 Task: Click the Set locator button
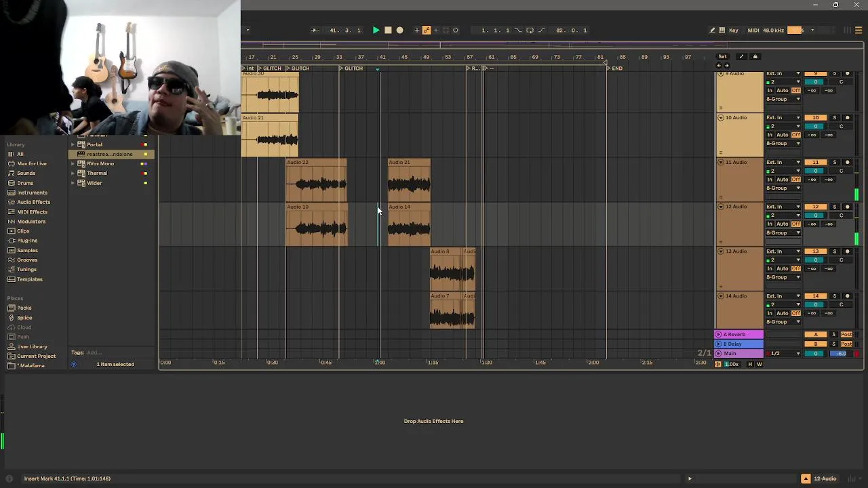(x=723, y=57)
